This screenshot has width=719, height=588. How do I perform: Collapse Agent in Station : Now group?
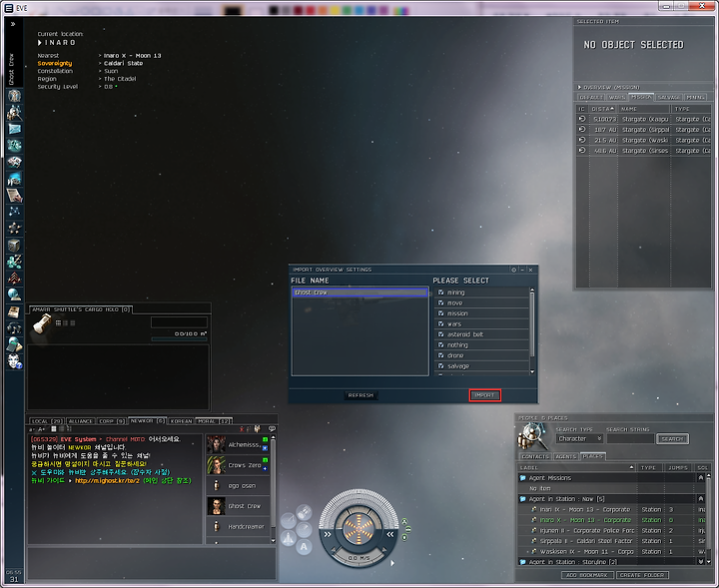[x=700, y=498]
